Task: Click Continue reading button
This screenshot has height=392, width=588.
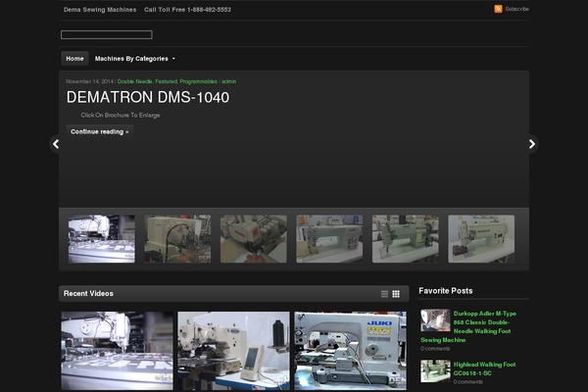Action: (x=100, y=131)
